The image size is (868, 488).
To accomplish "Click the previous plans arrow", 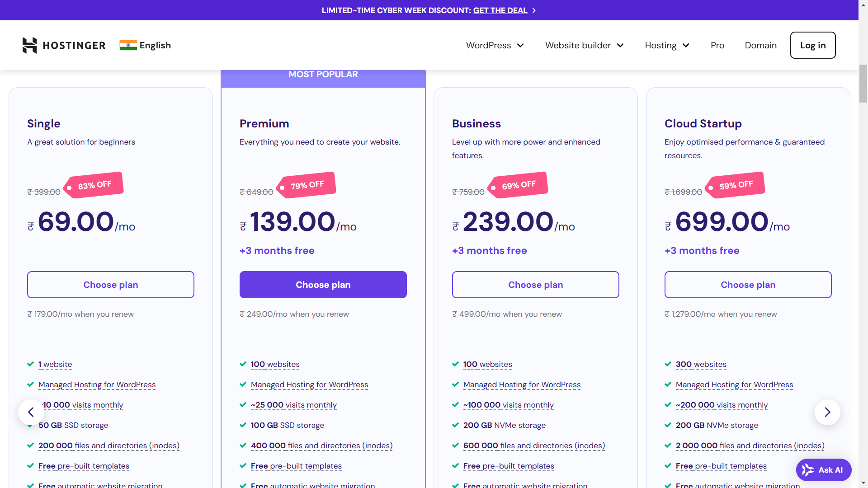I will tap(31, 412).
